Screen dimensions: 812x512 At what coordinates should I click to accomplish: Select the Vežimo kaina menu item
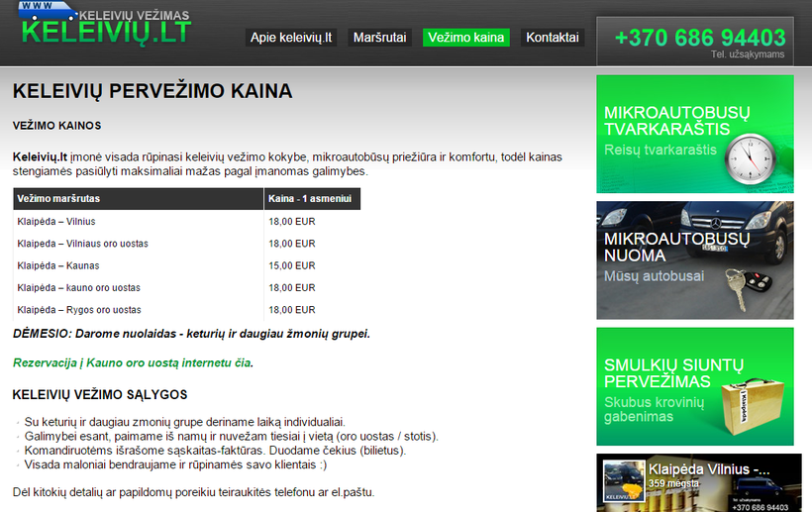[x=466, y=38]
